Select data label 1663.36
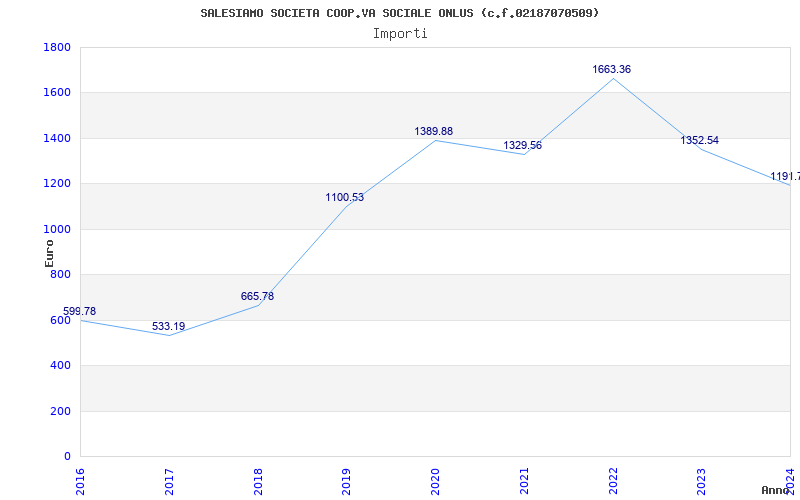 point(611,69)
